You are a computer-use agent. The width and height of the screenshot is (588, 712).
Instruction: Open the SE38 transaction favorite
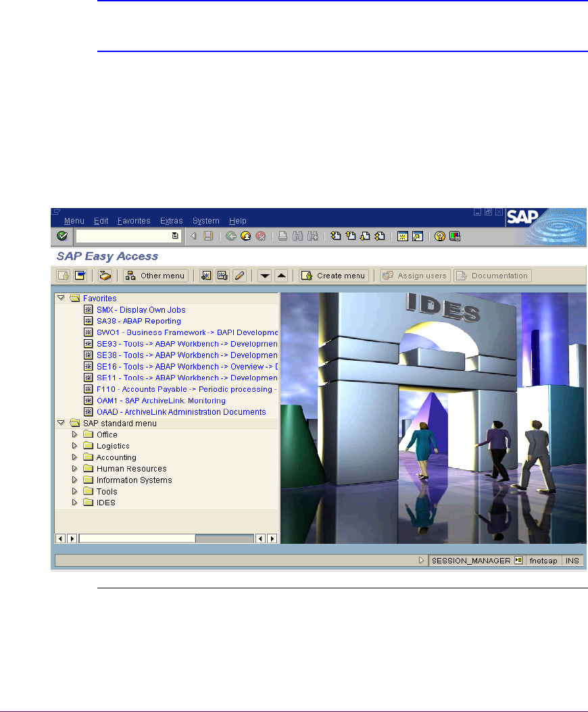(187, 355)
